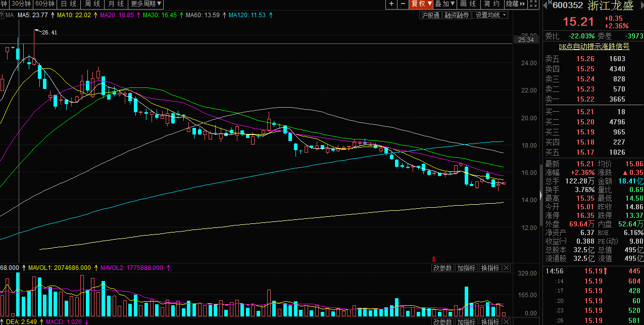Click the panel collapse handle on right edge of chart
This screenshot has height=325, width=644.
click(x=541, y=195)
